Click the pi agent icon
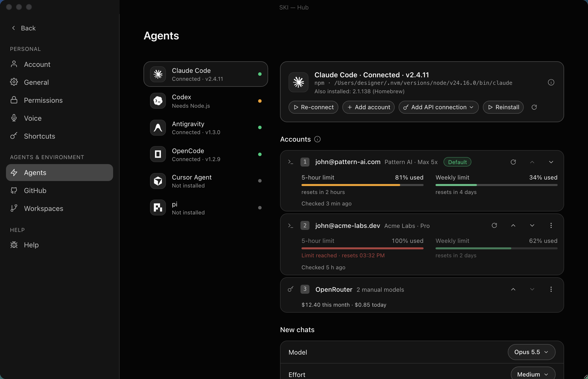This screenshot has height=379, width=588. pos(158,208)
